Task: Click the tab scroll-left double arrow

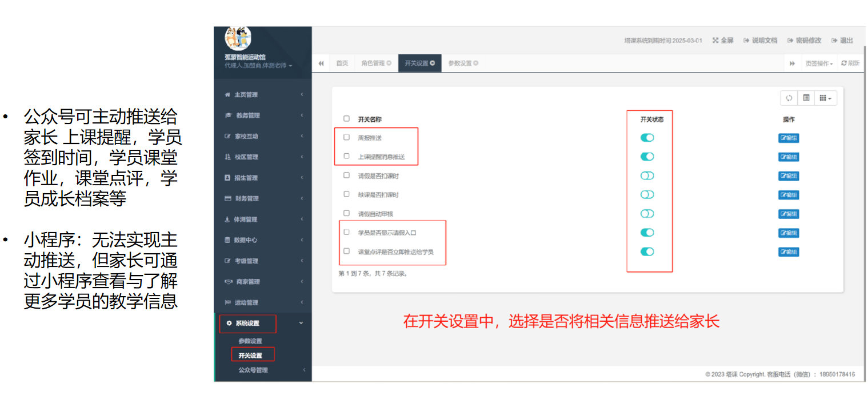Action: (x=321, y=63)
